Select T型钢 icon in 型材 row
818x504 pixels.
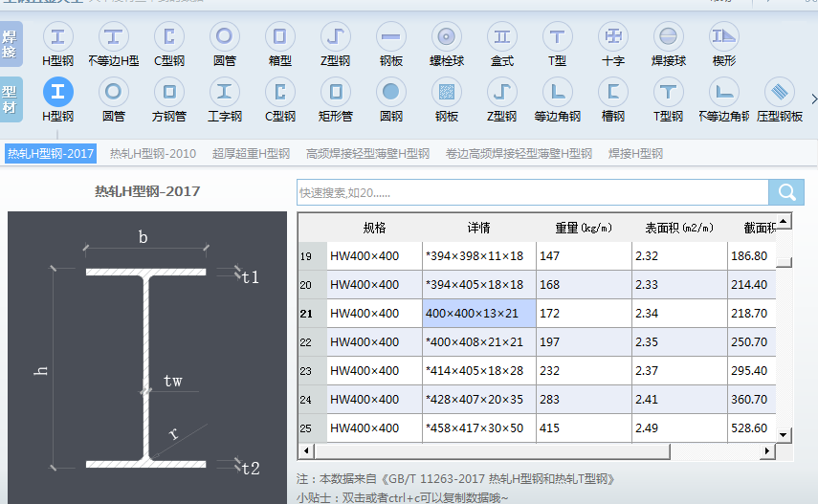coord(669,93)
